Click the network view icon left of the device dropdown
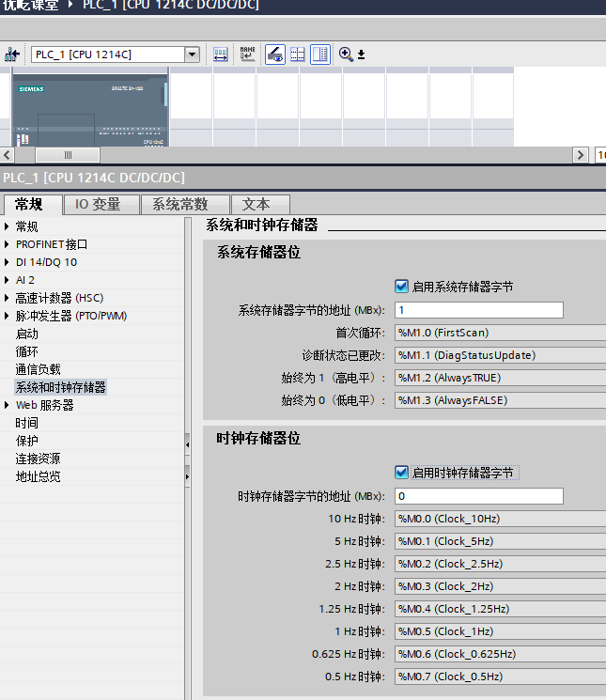The width and height of the screenshot is (606, 700). (12, 54)
